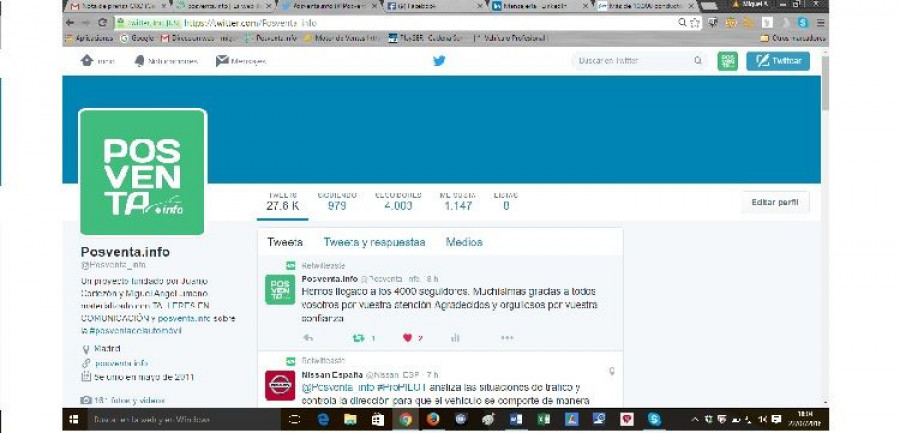Viewport: 900px width, 433px height.
Task: Open the Chrome hamburger menu
Action: (x=820, y=23)
